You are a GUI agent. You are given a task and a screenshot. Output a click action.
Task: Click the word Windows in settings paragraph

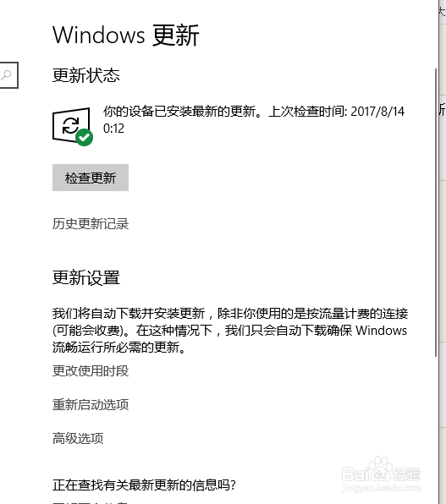(x=382, y=331)
